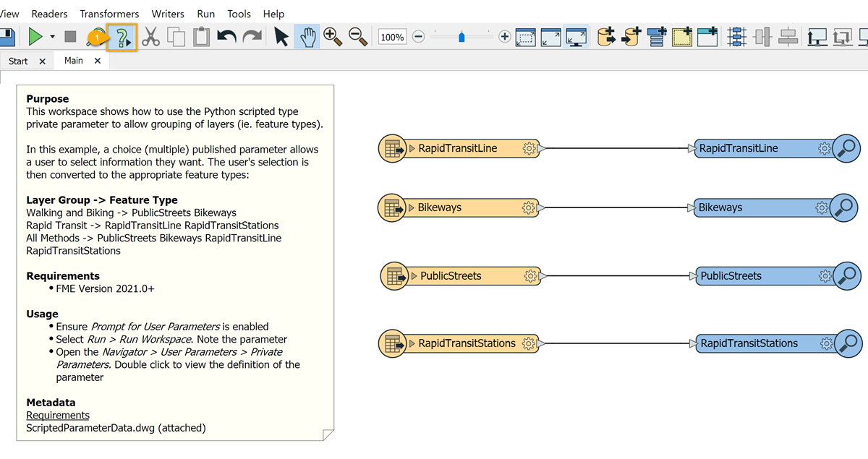
Task: Switch to the Start tab
Action: [18, 61]
